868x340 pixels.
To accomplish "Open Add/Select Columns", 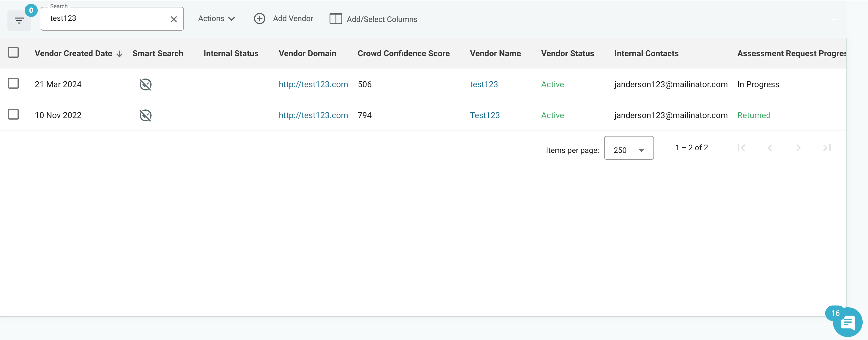I will [x=373, y=19].
